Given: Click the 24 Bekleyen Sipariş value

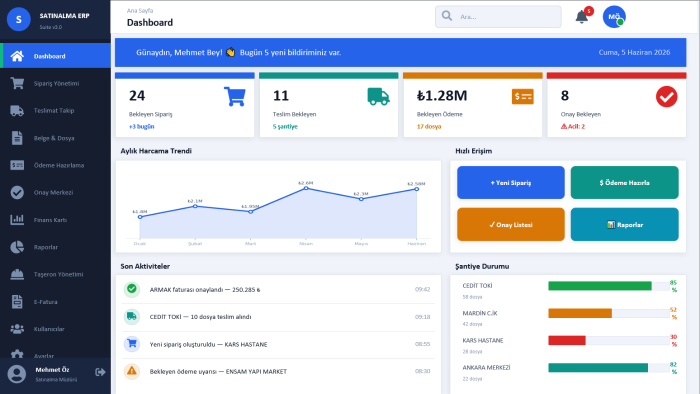Looking at the screenshot, I should (x=137, y=95).
